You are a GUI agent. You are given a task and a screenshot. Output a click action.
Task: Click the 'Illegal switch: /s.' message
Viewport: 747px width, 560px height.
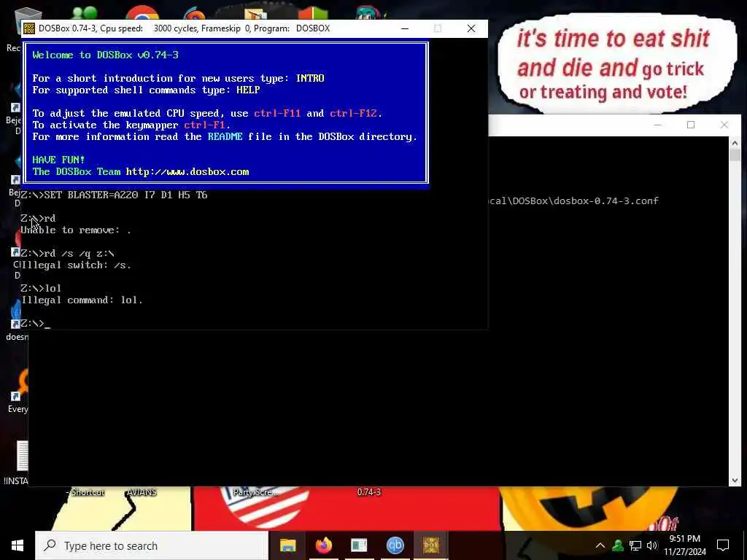[76, 265]
